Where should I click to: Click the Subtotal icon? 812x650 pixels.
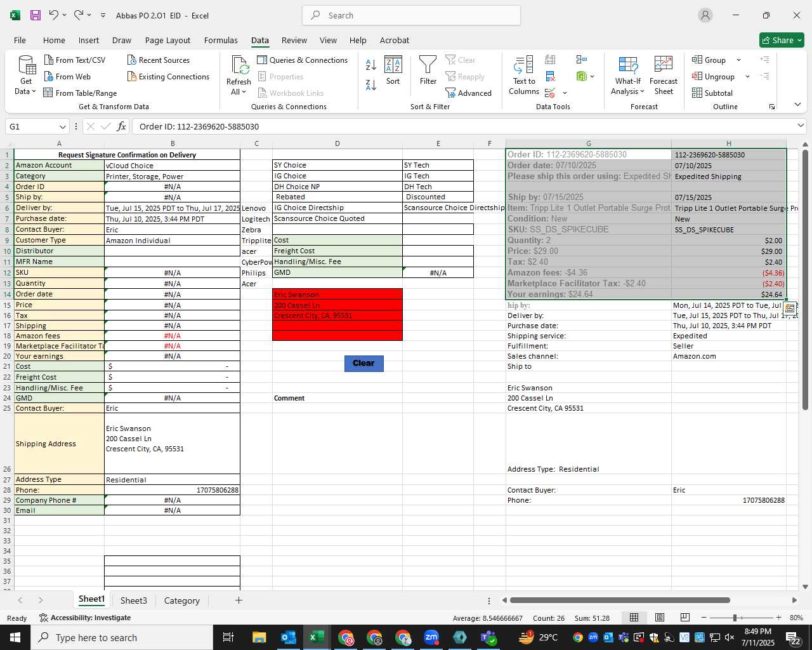pyautogui.click(x=712, y=93)
